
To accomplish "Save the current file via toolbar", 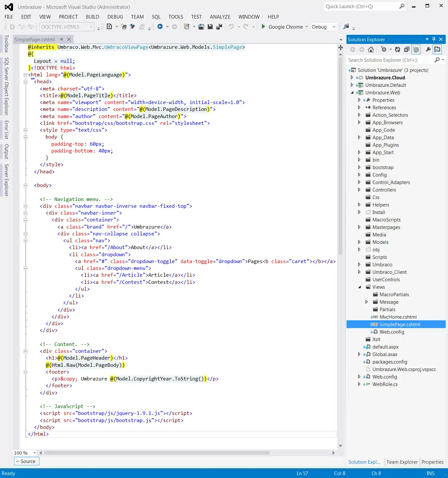I will pos(210,27).
